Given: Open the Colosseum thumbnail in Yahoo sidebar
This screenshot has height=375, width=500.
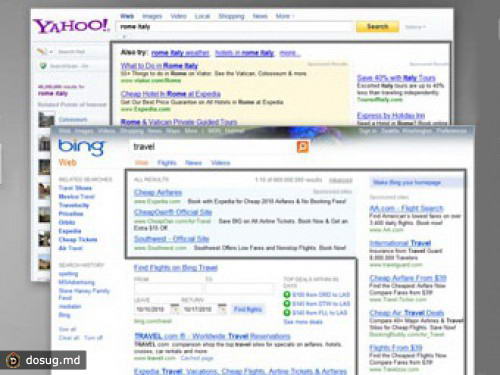Looking at the screenshot, I should [46, 120].
